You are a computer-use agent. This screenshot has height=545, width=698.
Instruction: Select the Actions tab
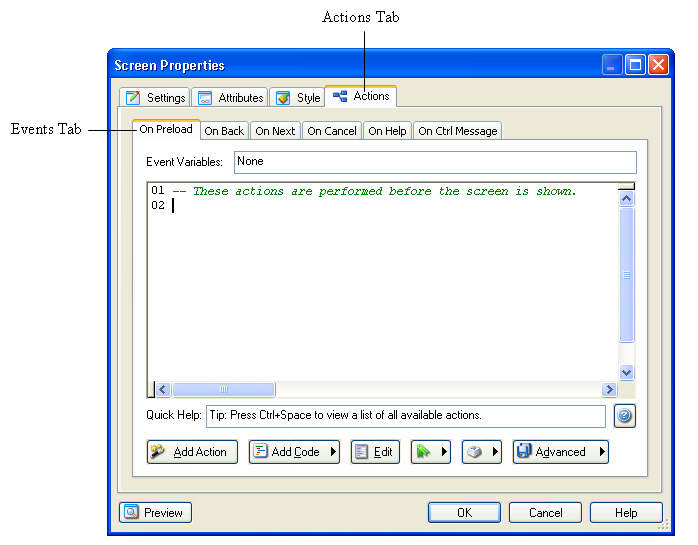[x=361, y=96]
